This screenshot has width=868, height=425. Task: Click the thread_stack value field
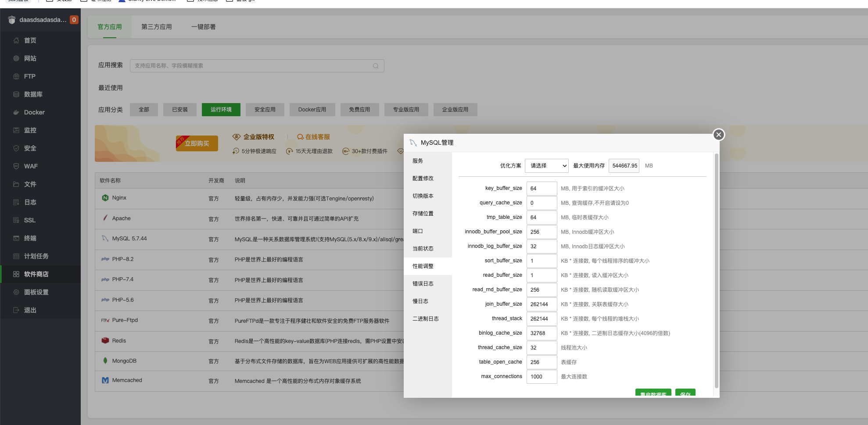pos(542,319)
